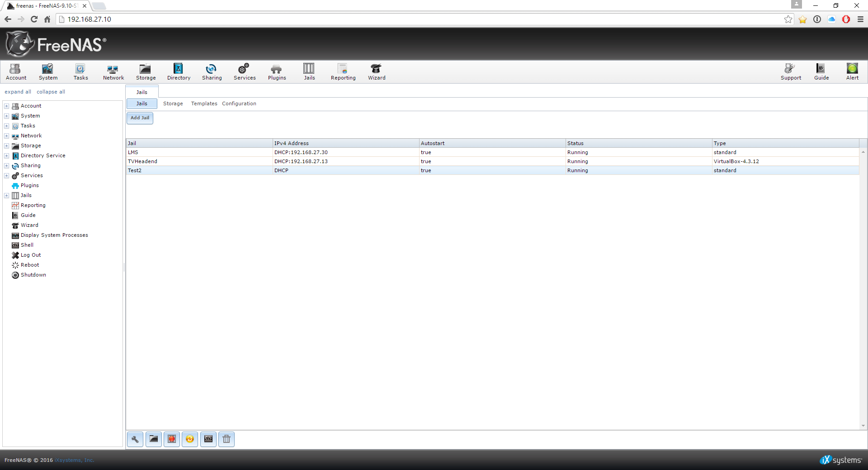868x470 pixels.
Task: Select Log Out in the sidebar
Action: tap(26, 255)
